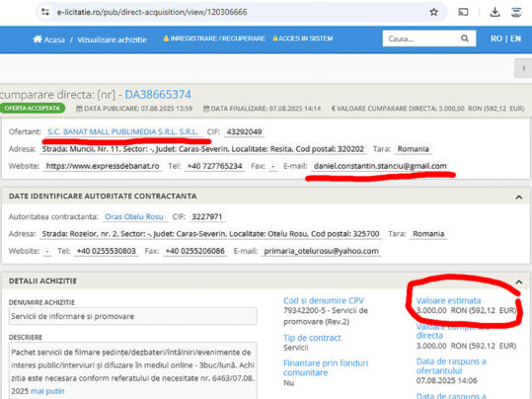Viewport: 532px width, 399px height.
Task: Select authority CIF 3227971
Action: [207, 216]
